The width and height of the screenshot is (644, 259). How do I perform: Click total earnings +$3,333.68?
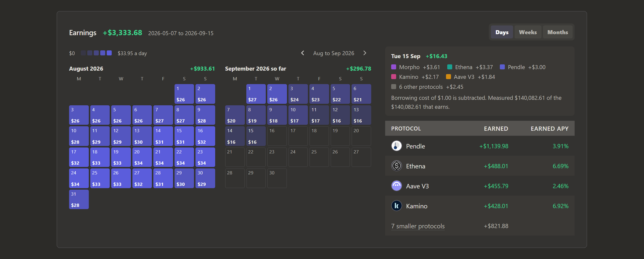122,33
